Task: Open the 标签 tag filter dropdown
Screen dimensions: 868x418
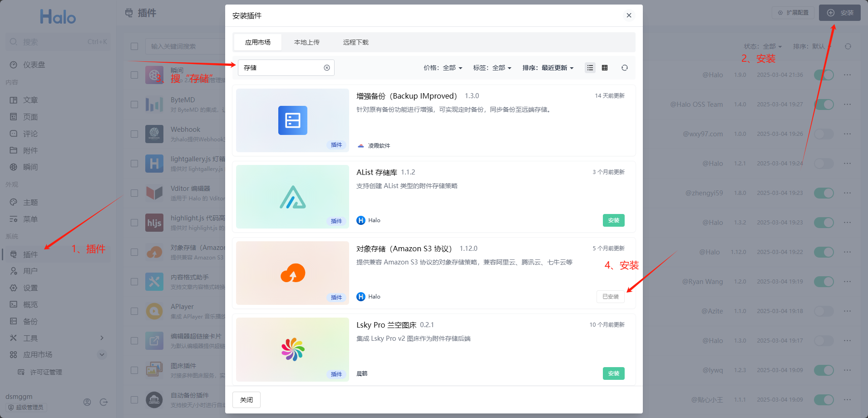Action: click(493, 68)
